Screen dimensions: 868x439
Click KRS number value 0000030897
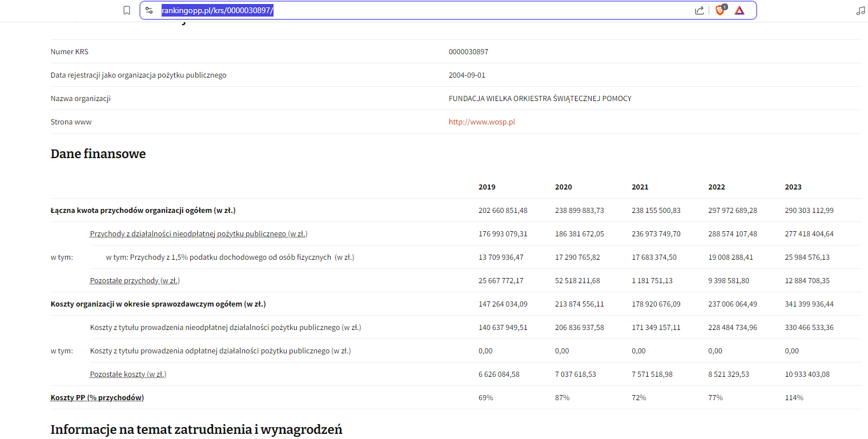pyautogui.click(x=468, y=51)
